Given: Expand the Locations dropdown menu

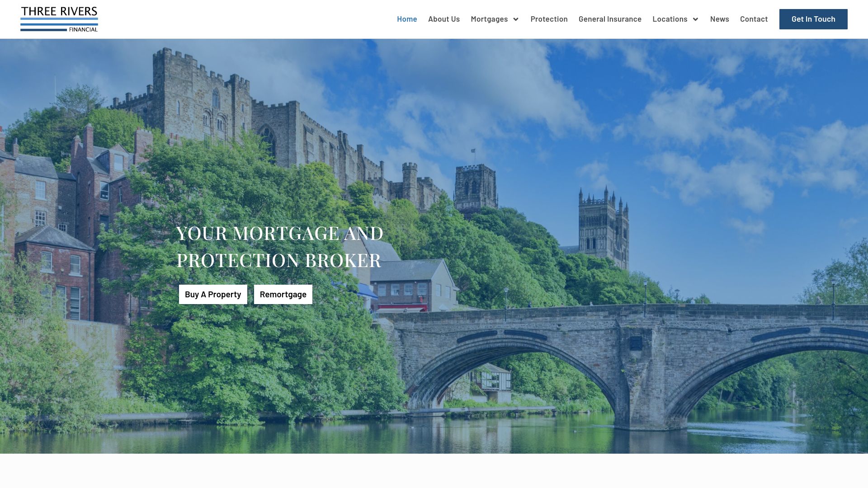Looking at the screenshot, I should (x=675, y=19).
